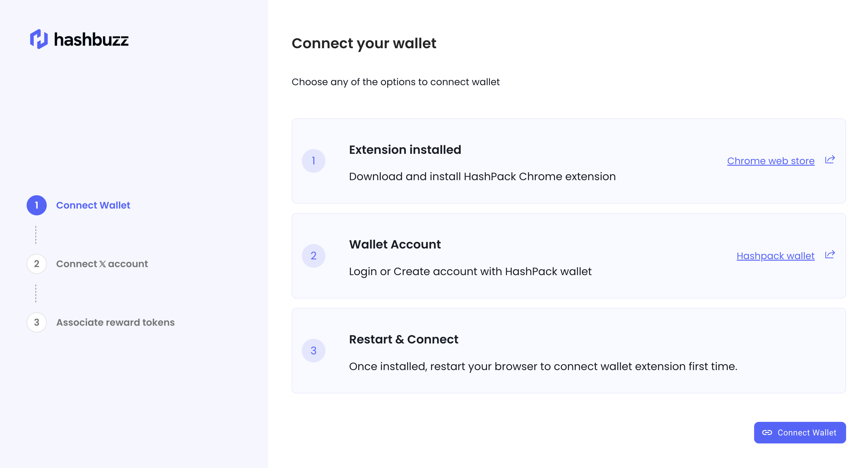This screenshot has height=468, width=868.
Task: Click the Wallet Account heading
Action: (x=395, y=244)
